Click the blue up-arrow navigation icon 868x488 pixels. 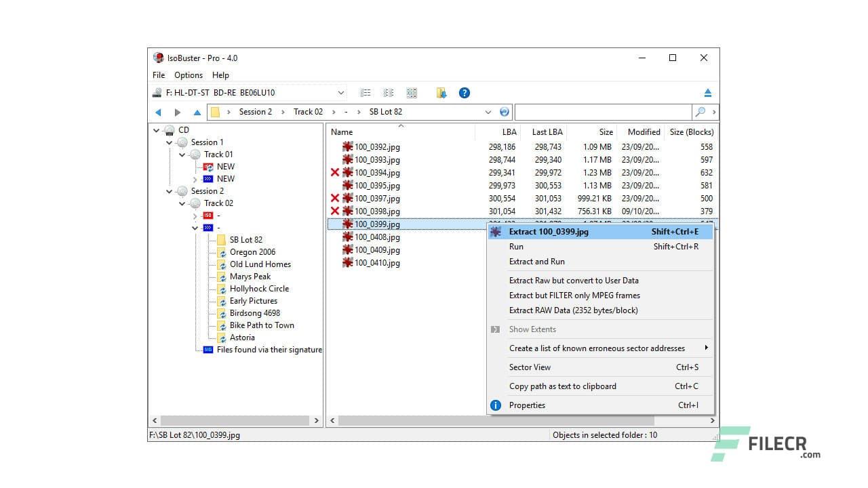197,112
